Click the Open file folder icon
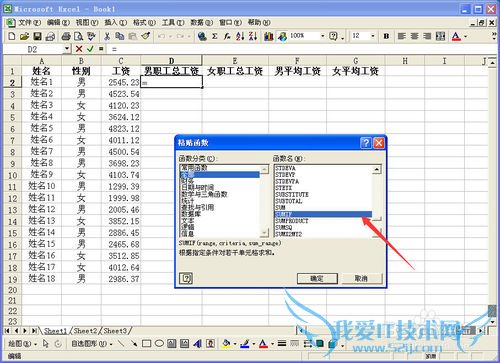The width and height of the screenshot is (500, 363). pyautogui.click(x=24, y=36)
